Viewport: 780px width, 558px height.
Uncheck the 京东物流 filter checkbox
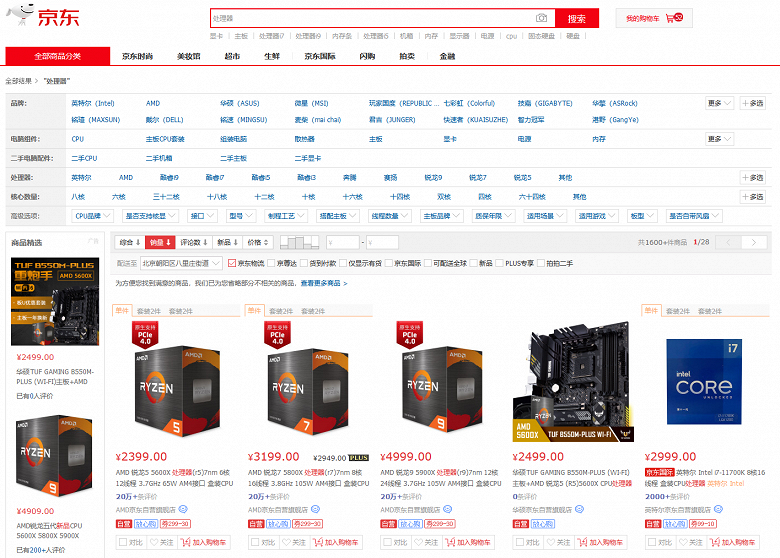tap(232, 263)
